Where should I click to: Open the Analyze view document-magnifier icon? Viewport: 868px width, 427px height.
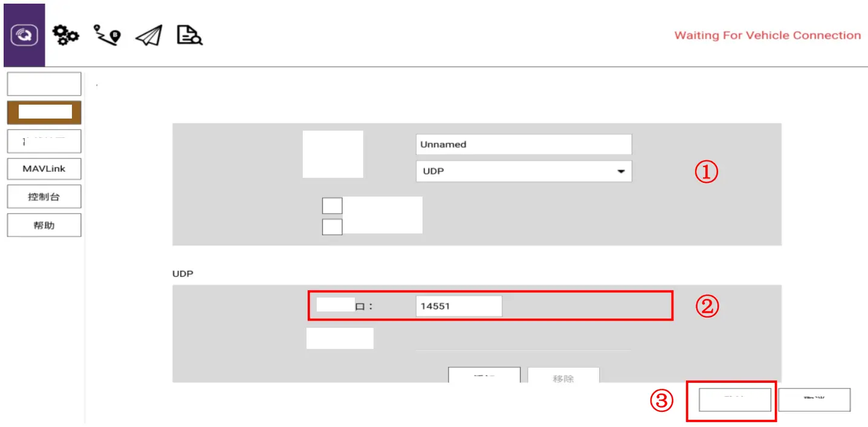[189, 36]
